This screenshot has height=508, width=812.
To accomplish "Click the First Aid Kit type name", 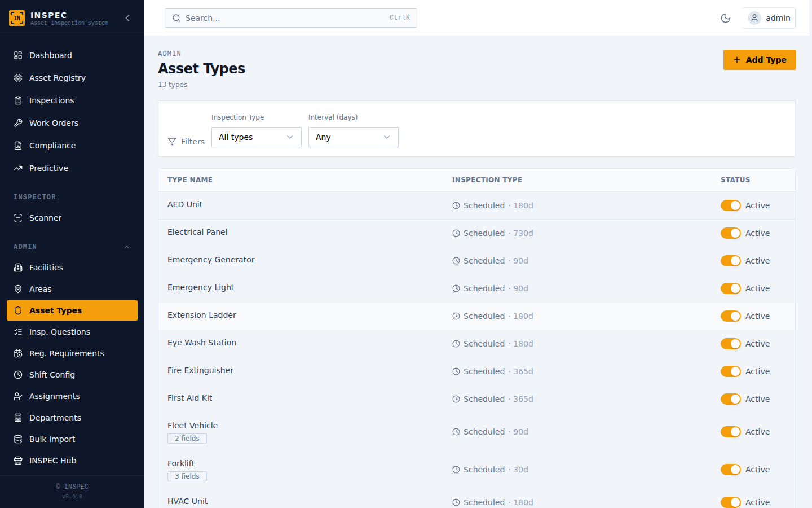I will coord(190,398).
